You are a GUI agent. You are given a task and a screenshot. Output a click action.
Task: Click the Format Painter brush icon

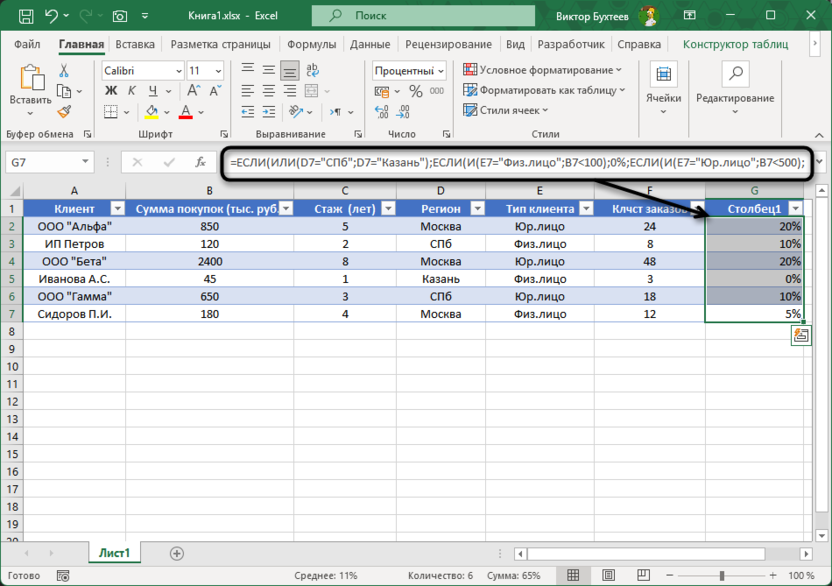(x=64, y=112)
